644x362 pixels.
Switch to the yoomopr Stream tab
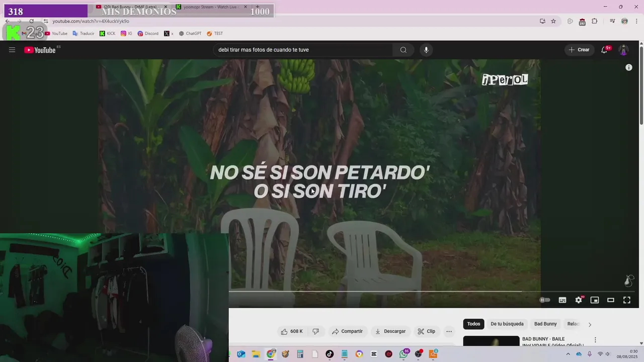210,7
